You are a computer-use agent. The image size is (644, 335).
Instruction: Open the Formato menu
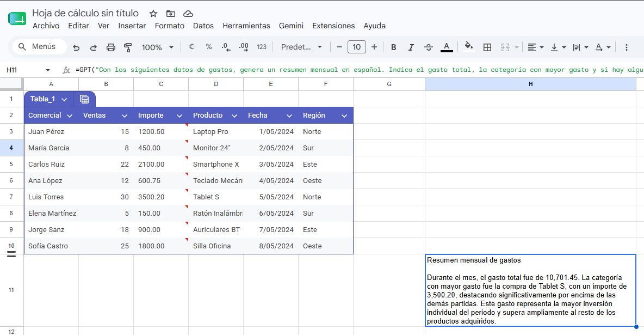point(169,26)
